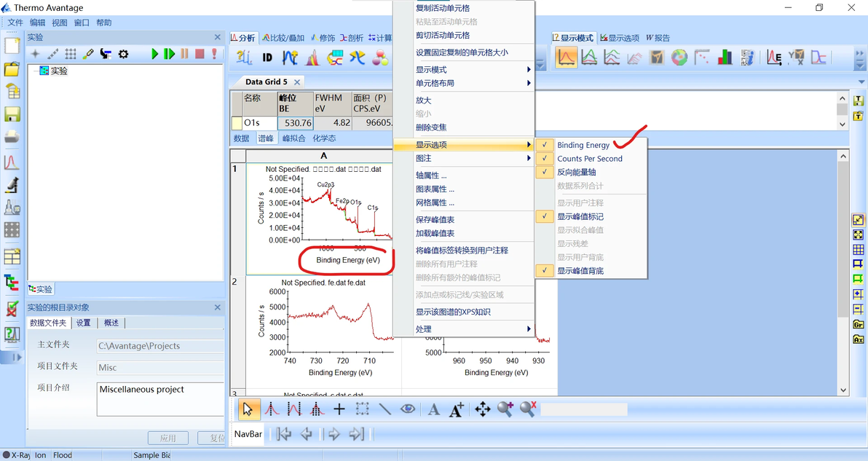Click the reset zoom magnifier X icon
The height and width of the screenshot is (461, 868).
pos(528,409)
